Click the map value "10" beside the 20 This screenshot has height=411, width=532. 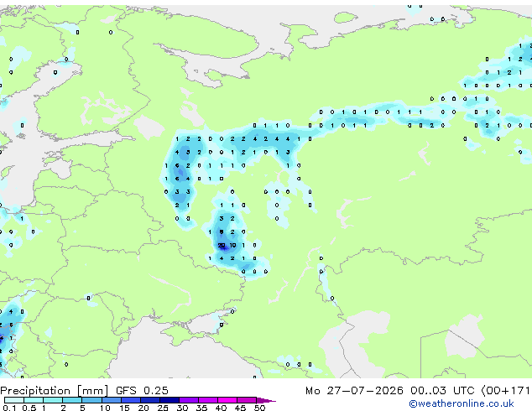click(x=232, y=245)
